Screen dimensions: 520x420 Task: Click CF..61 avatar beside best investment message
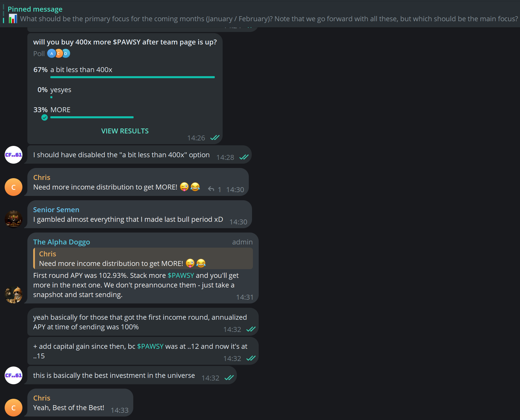13,375
